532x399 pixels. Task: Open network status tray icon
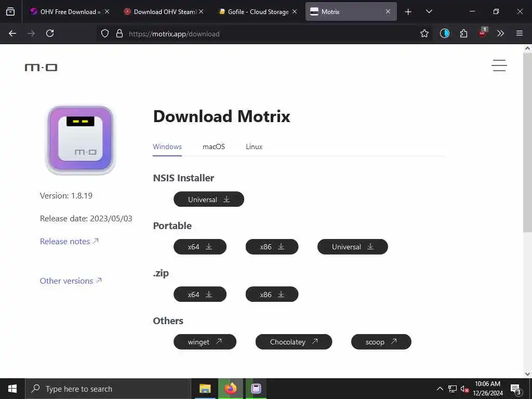click(x=453, y=389)
